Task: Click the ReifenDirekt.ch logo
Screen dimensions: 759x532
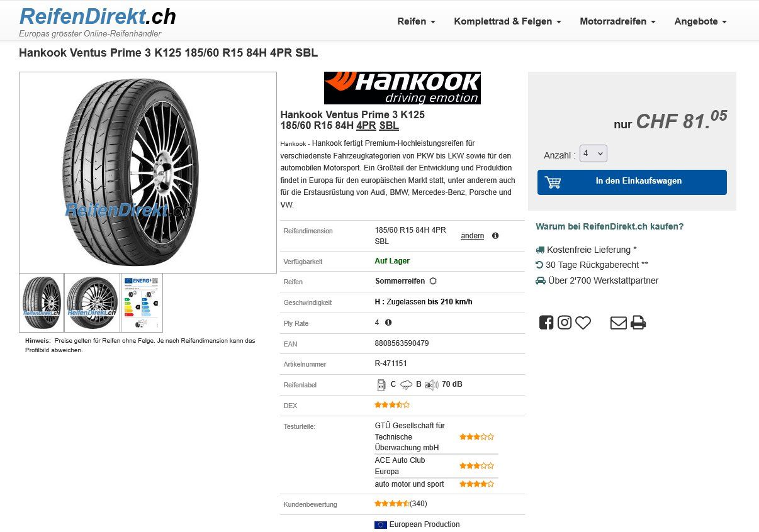Action: tap(98, 16)
